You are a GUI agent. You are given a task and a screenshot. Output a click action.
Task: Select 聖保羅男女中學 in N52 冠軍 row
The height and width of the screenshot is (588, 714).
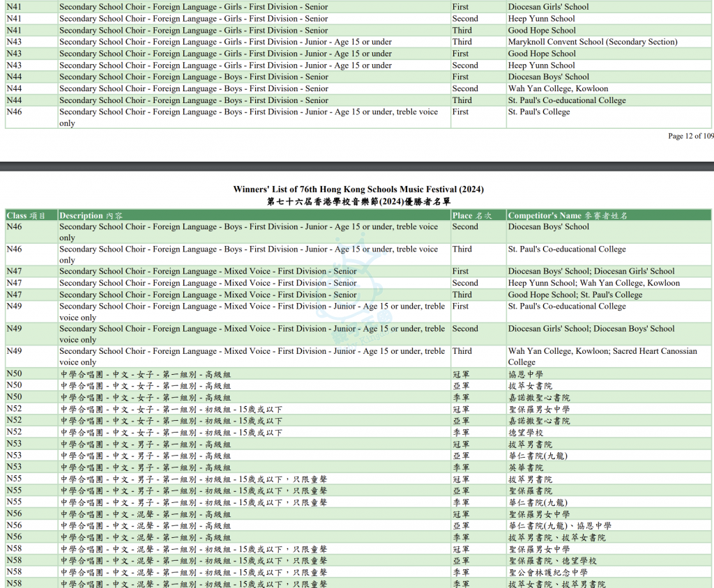pos(539,410)
